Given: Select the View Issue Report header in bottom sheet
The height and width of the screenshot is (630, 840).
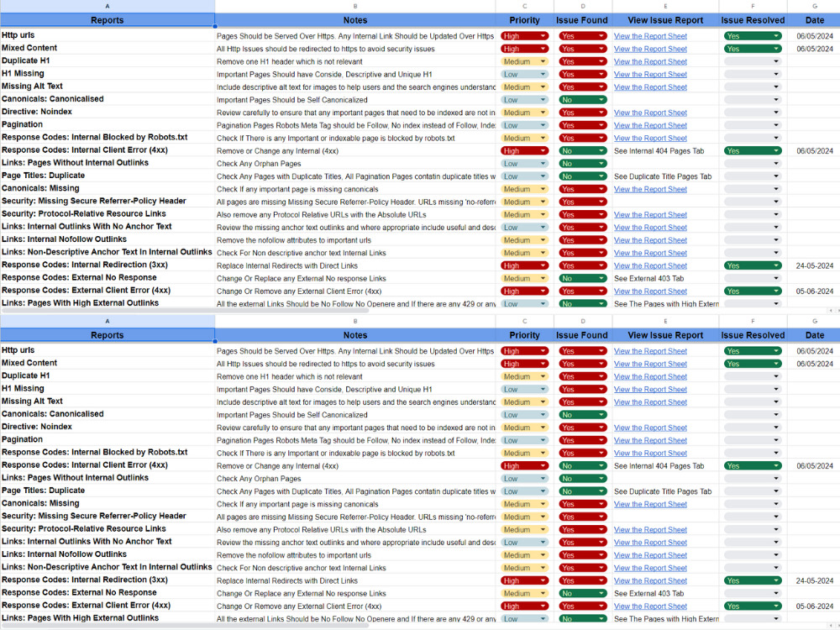Looking at the screenshot, I should [x=665, y=335].
